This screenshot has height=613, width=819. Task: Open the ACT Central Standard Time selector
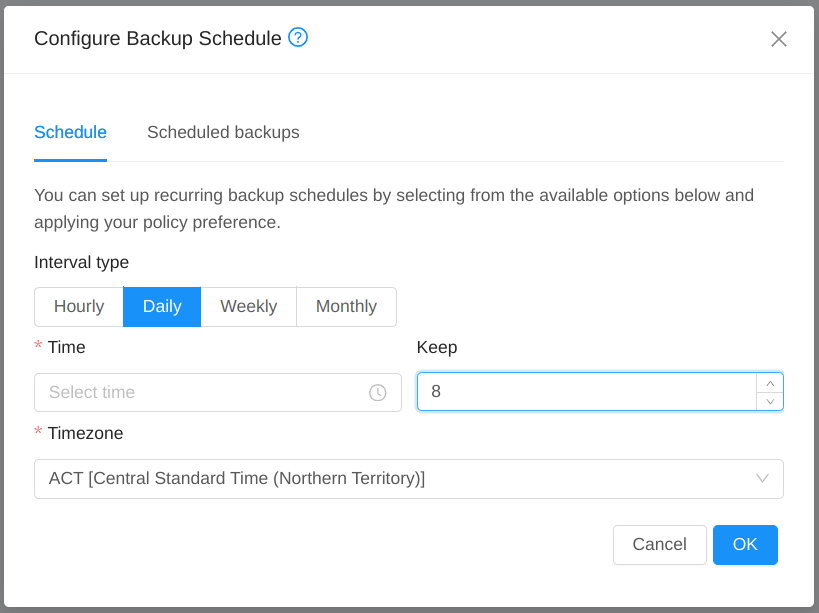point(400,478)
